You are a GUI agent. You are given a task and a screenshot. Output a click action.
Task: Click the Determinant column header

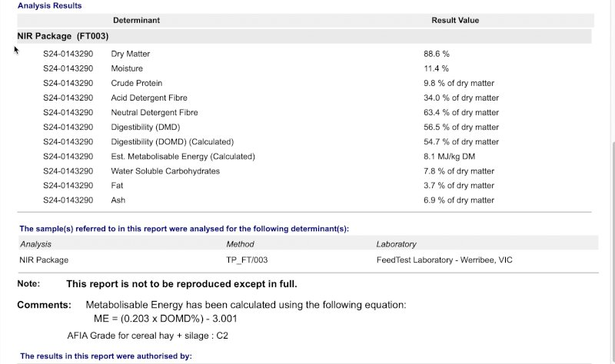point(136,20)
